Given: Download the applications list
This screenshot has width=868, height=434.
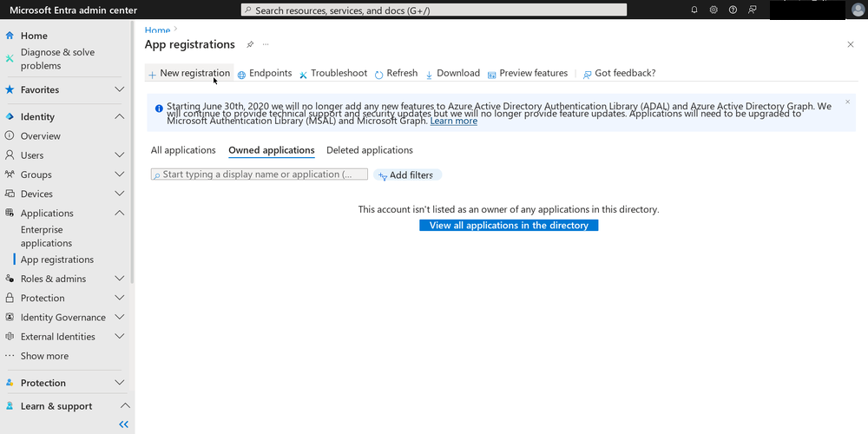Looking at the screenshot, I should [453, 73].
